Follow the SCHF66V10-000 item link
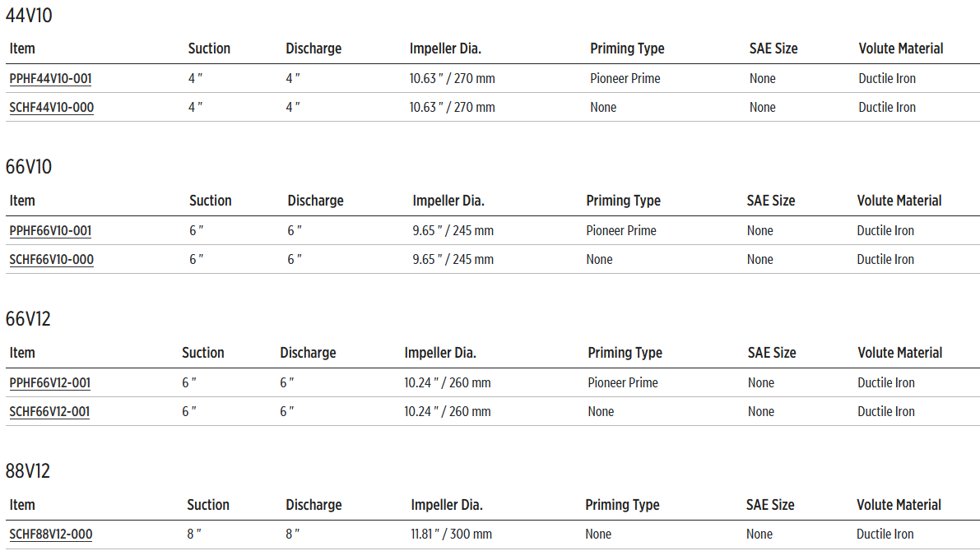 pos(51,260)
